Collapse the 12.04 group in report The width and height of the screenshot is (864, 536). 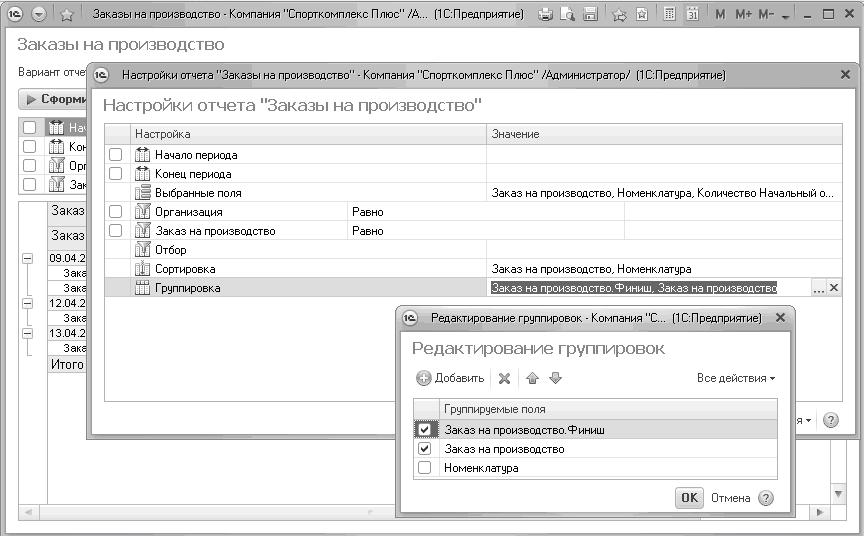pos(27,303)
